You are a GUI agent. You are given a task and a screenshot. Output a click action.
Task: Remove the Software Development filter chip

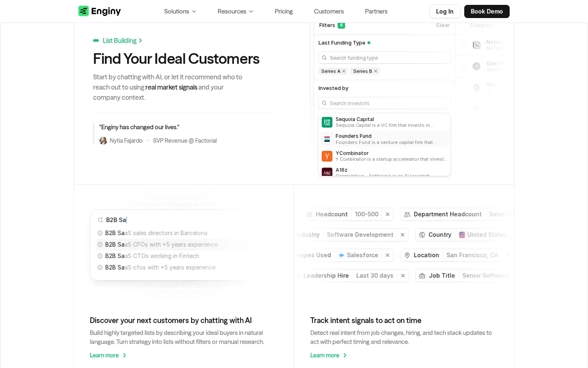click(x=403, y=235)
